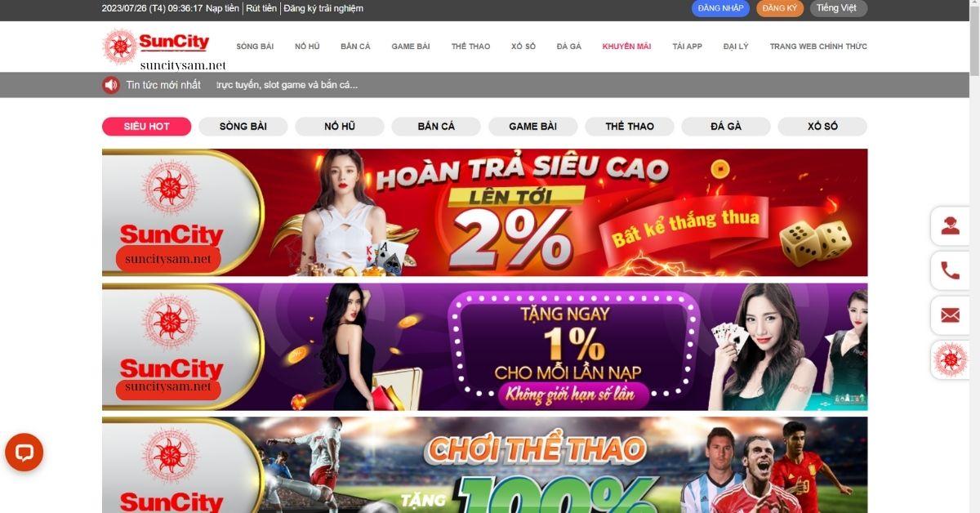This screenshot has width=980, height=513.
Task: Click the SunCity logo in header
Action: pos(157,46)
